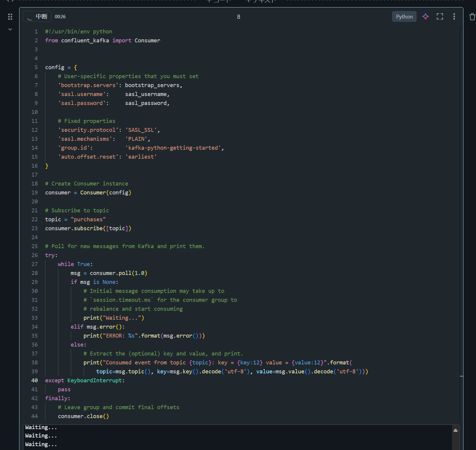
Task: Click the 'PLAIN' mechanism value
Action: point(136,139)
